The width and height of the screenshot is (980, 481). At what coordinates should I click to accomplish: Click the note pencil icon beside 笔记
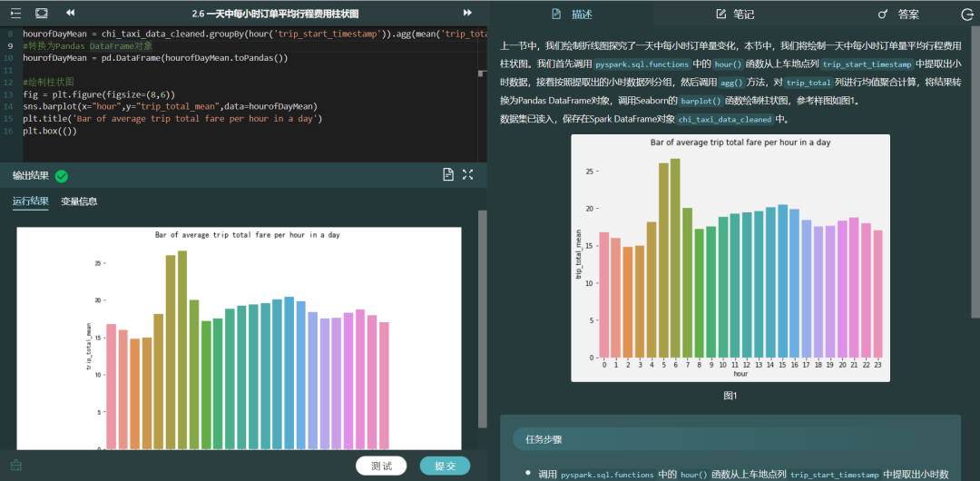[x=720, y=14]
